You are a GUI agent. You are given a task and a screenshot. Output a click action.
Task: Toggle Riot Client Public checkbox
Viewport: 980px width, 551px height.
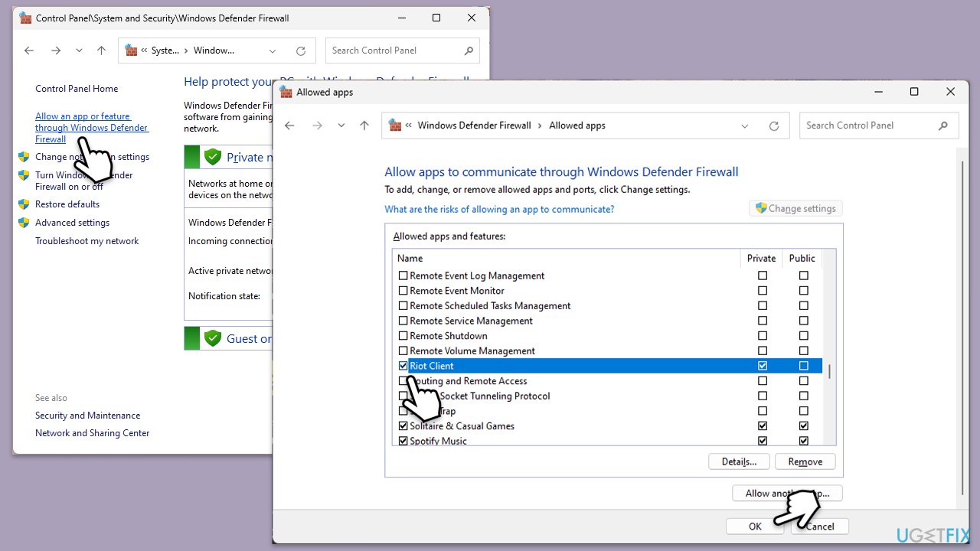803,366
